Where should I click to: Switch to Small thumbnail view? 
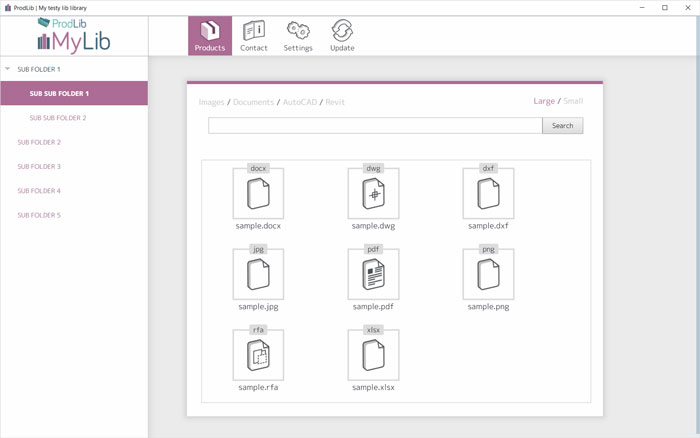[x=573, y=101]
